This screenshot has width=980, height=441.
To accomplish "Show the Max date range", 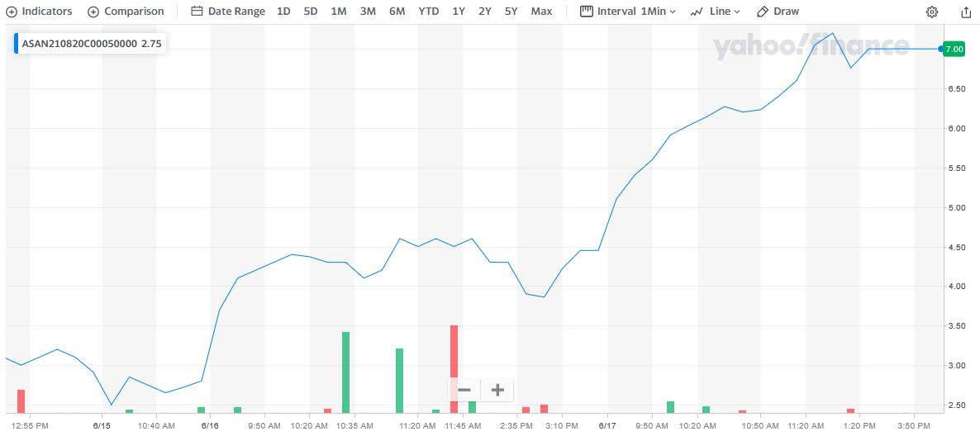I will tap(541, 12).
